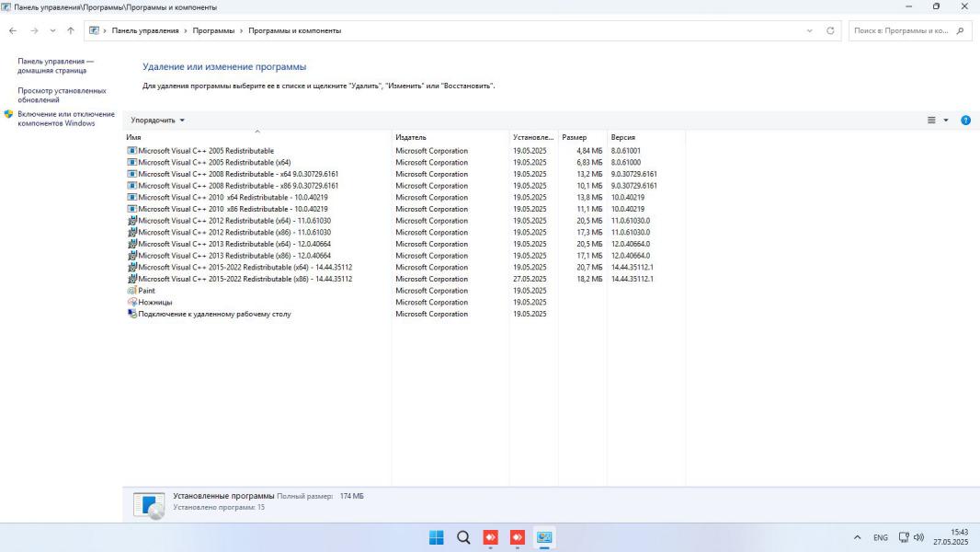
Task: Go back using the navigation arrow
Action: click(13, 30)
